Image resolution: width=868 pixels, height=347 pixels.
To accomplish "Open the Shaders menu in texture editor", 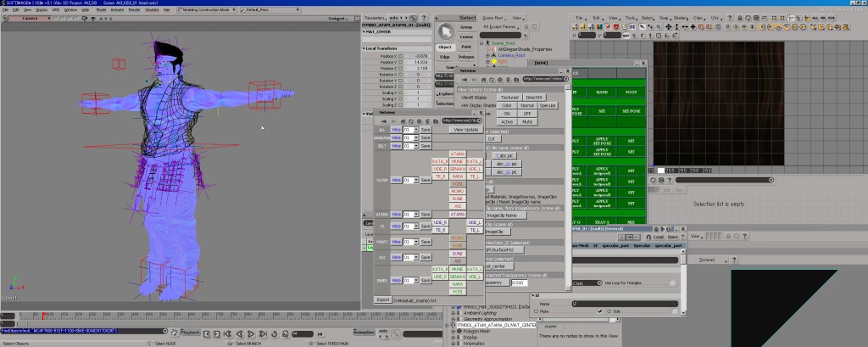I will (682, 17).
